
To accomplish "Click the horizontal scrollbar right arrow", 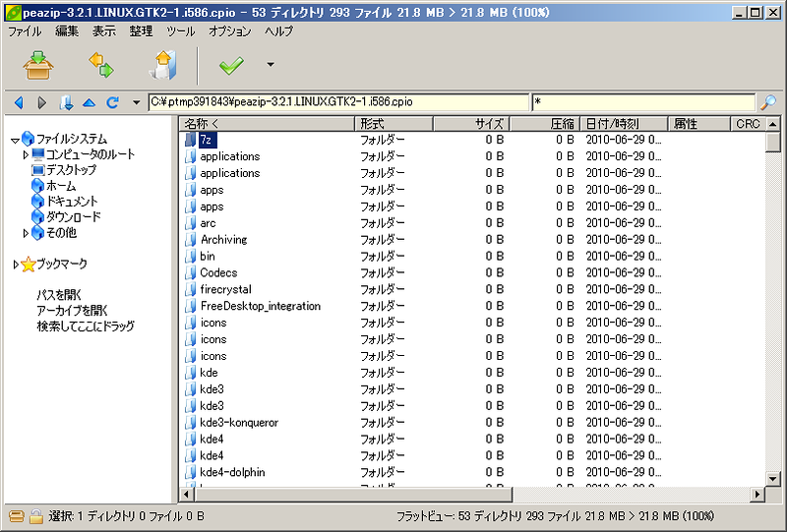I will click(757, 495).
